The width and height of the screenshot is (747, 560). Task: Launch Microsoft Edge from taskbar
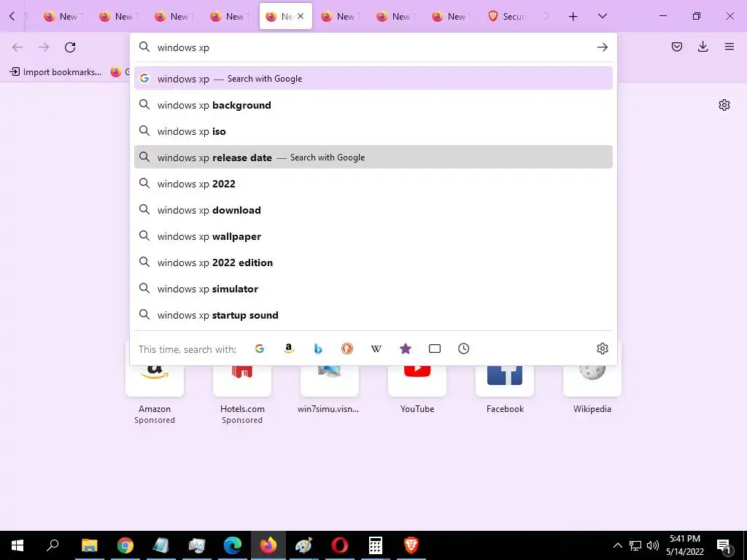pyautogui.click(x=233, y=545)
